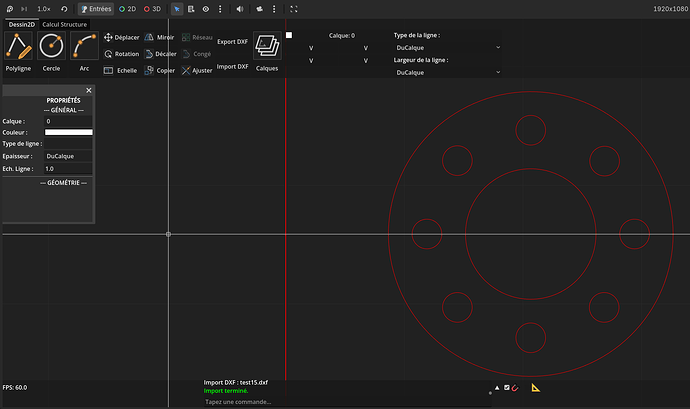
Task: Toggle the checkbox beside the magnet
Action: click(507, 387)
